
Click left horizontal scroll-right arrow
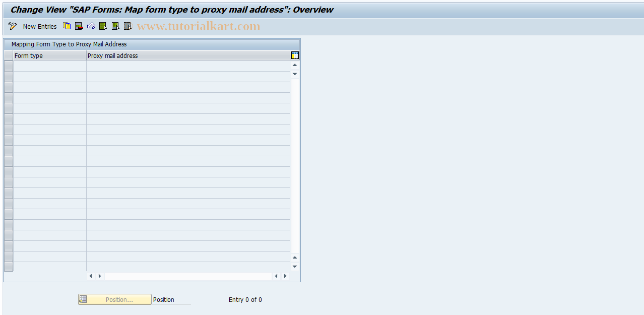tap(99, 276)
